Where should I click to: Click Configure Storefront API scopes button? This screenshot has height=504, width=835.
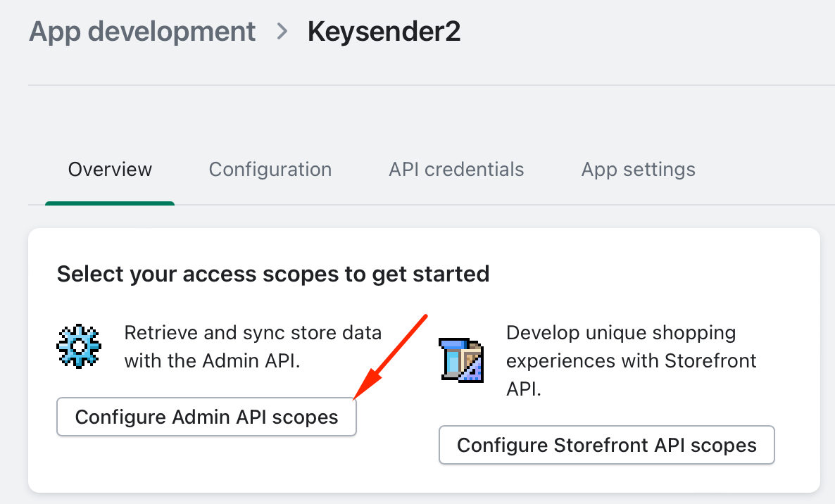607,445
